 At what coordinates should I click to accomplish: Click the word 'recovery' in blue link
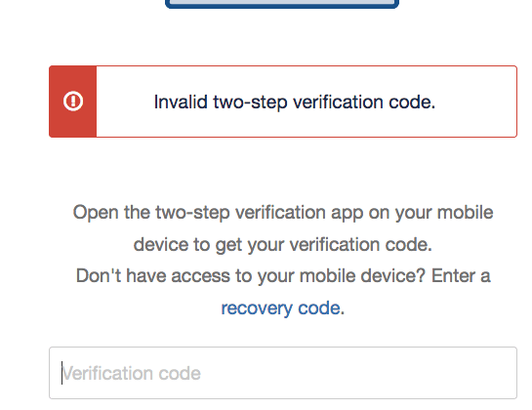pyautogui.click(x=257, y=308)
